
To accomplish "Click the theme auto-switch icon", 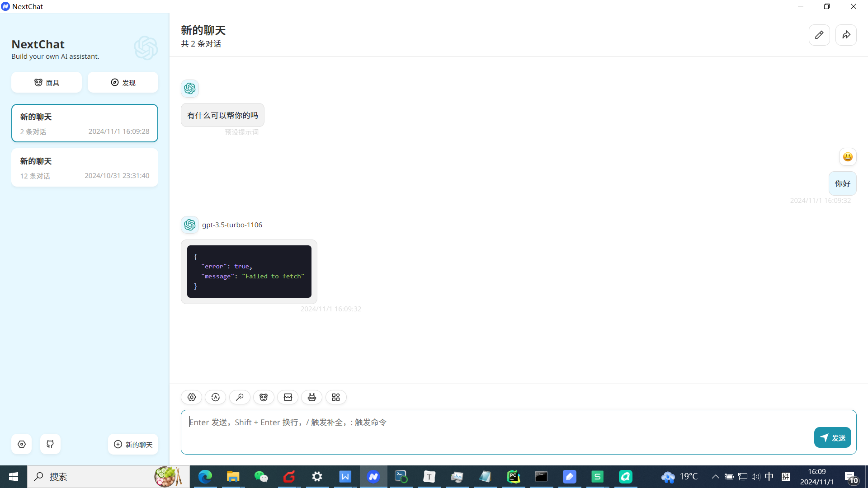I will 216,397.
